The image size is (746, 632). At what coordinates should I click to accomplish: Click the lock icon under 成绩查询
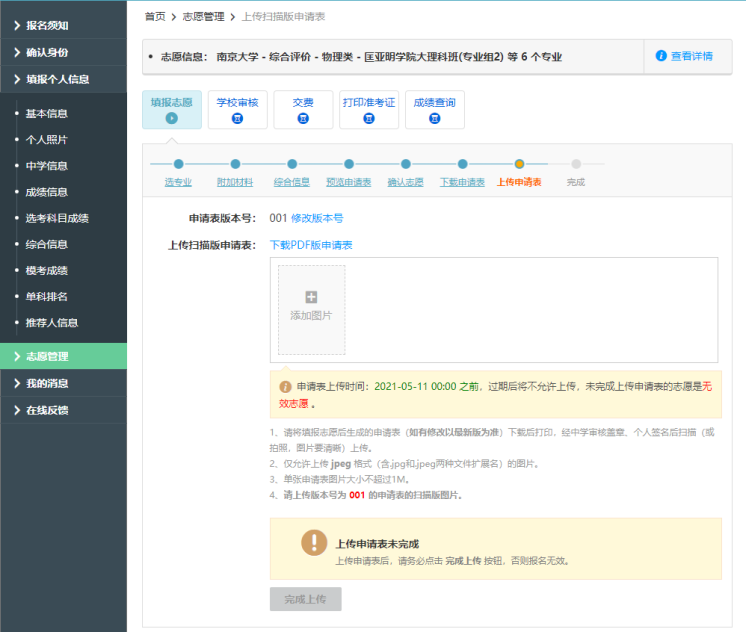(x=434, y=118)
